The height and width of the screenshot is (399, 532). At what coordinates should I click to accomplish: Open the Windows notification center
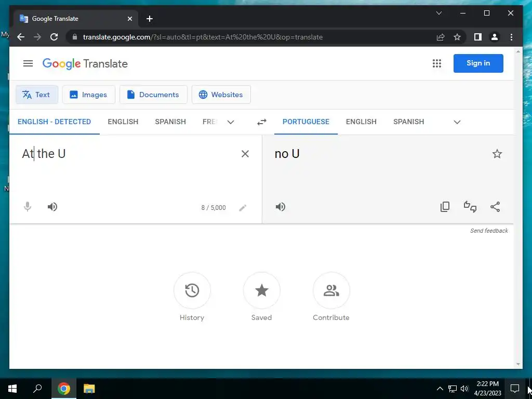tap(515, 389)
